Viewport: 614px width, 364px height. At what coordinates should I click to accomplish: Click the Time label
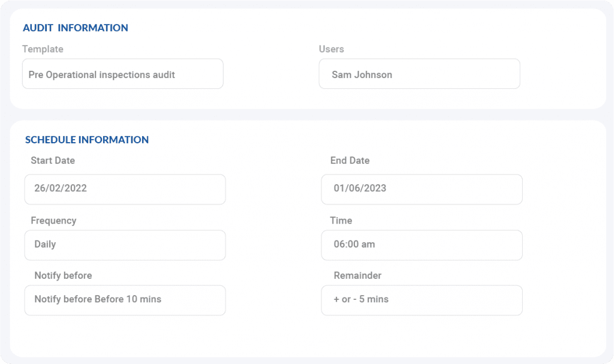point(341,221)
